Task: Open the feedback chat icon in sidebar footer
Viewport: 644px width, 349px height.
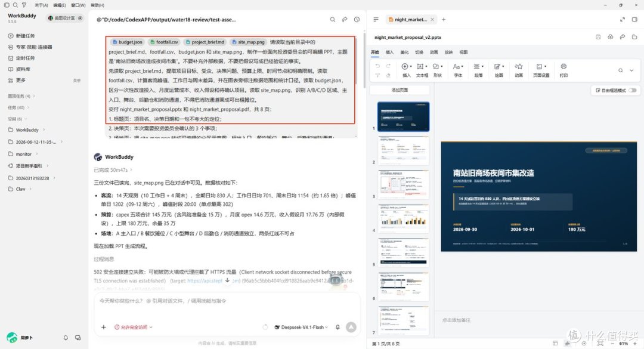Action: pyautogui.click(x=78, y=338)
